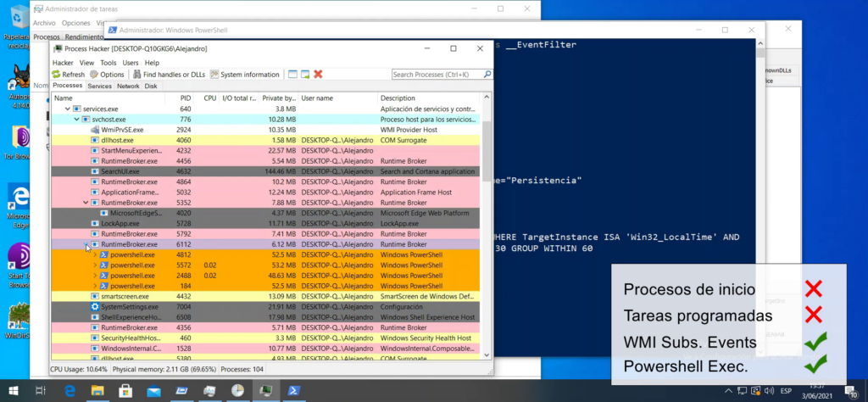The height and width of the screenshot is (402, 868).
Task: Expand powershell.exe PID 5572
Action: coord(95,265)
